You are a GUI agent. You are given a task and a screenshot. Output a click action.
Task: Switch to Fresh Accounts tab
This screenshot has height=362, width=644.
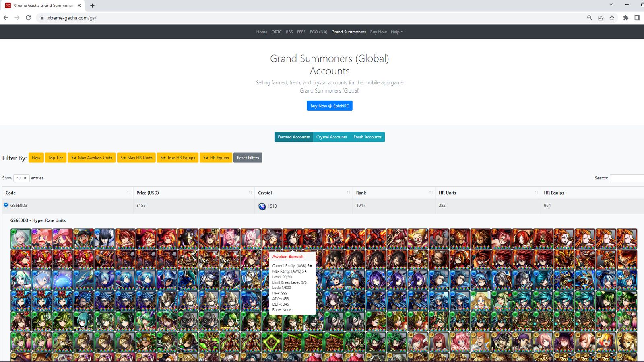[x=367, y=137]
